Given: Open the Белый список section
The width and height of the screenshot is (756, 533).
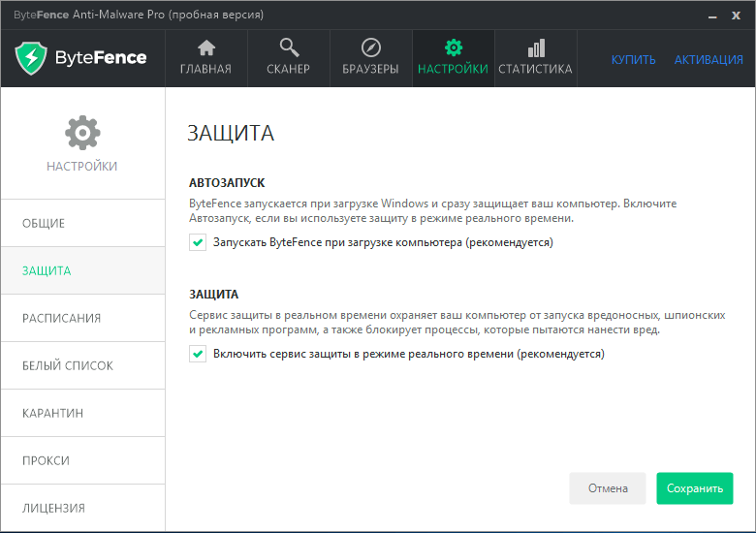Looking at the screenshot, I should 83,365.
